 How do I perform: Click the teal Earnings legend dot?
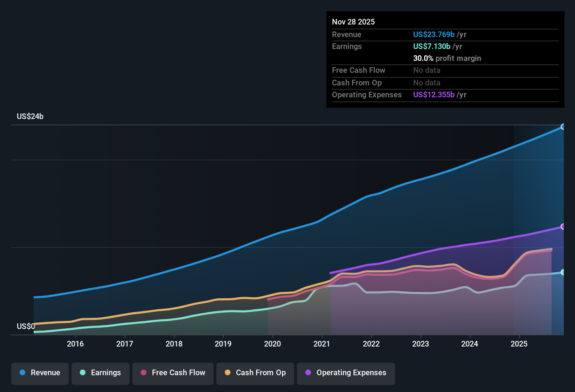pos(83,373)
